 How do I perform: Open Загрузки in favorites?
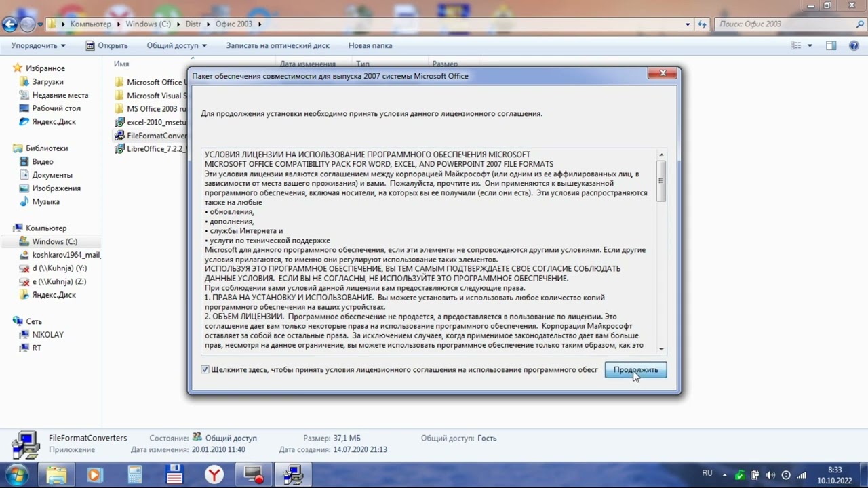point(47,81)
